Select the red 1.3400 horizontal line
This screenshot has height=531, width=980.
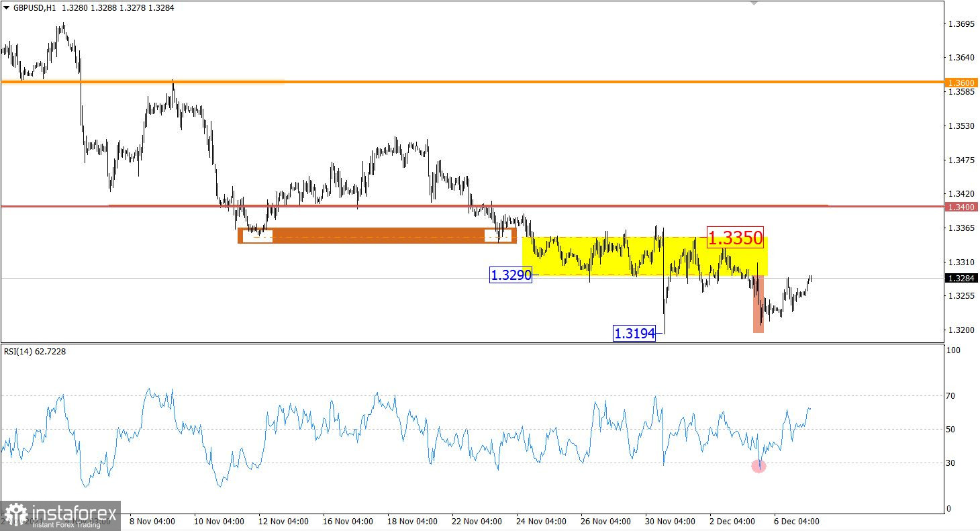[x=473, y=206]
